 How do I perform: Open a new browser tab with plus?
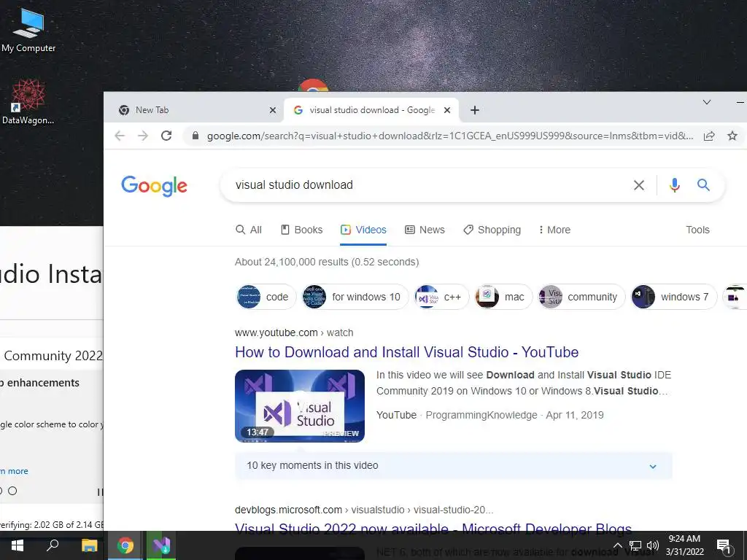click(474, 110)
